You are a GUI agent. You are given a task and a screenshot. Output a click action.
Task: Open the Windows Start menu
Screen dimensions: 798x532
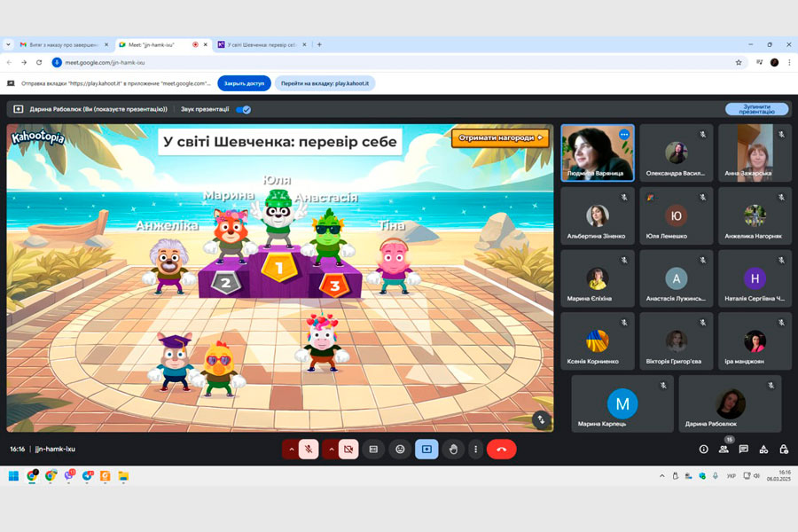tap(13, 476)
